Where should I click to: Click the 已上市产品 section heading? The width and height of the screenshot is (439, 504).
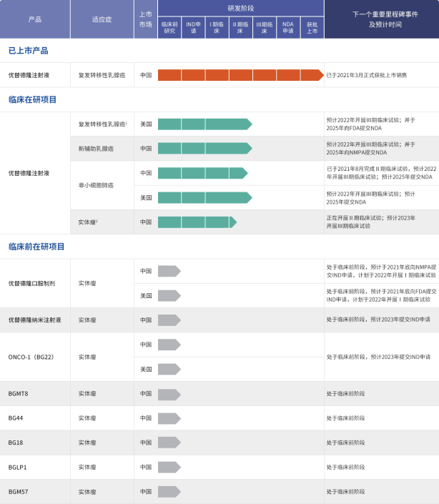(27, 50)
